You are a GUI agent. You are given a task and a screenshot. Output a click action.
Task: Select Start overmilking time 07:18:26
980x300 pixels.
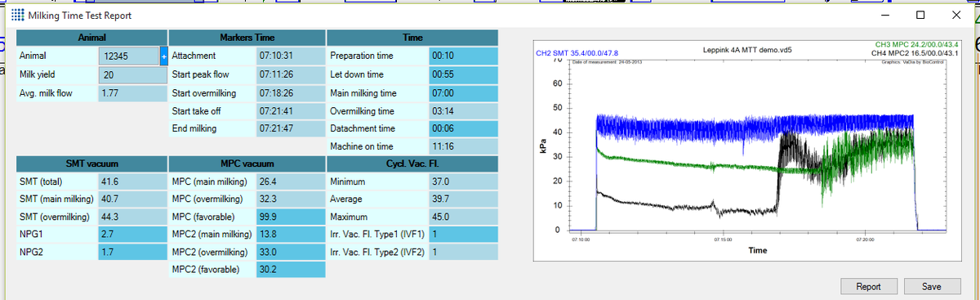[x=291, y=92]
